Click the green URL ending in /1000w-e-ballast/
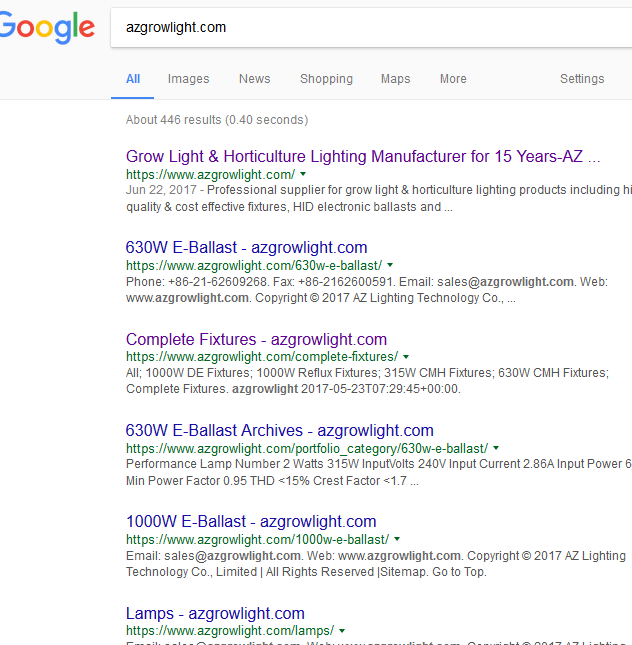This screenshot has height=645, width=632. [258, 539]
